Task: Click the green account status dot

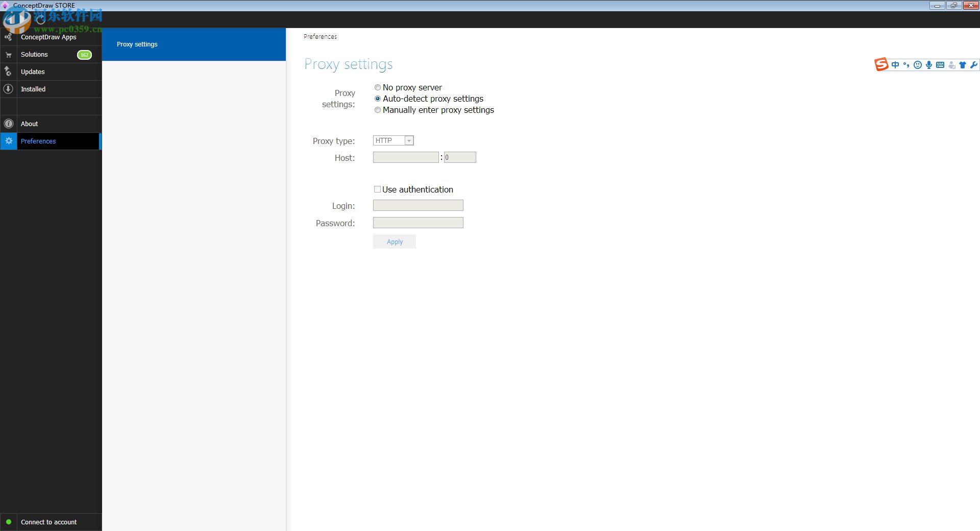Action: [9, 522]
